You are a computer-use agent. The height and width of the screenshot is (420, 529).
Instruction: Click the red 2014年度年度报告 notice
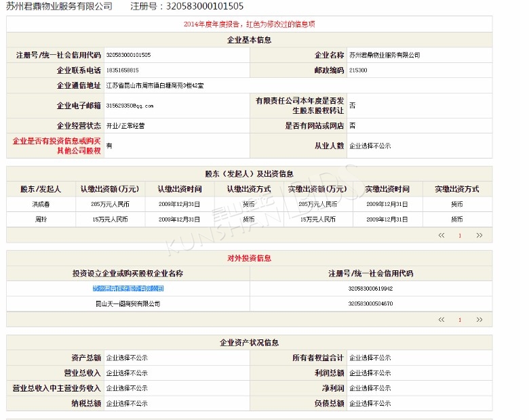[250, 24]
